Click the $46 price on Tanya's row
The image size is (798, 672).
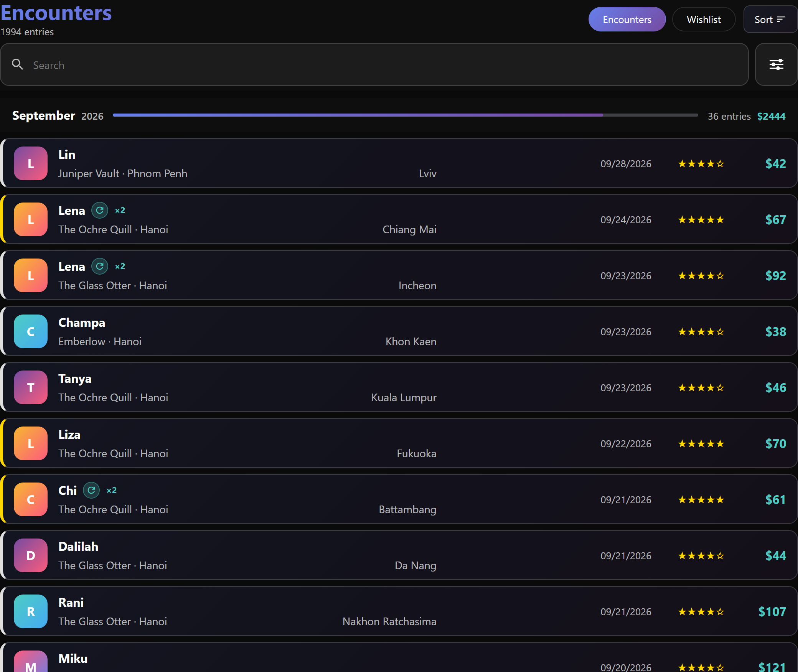775,387
